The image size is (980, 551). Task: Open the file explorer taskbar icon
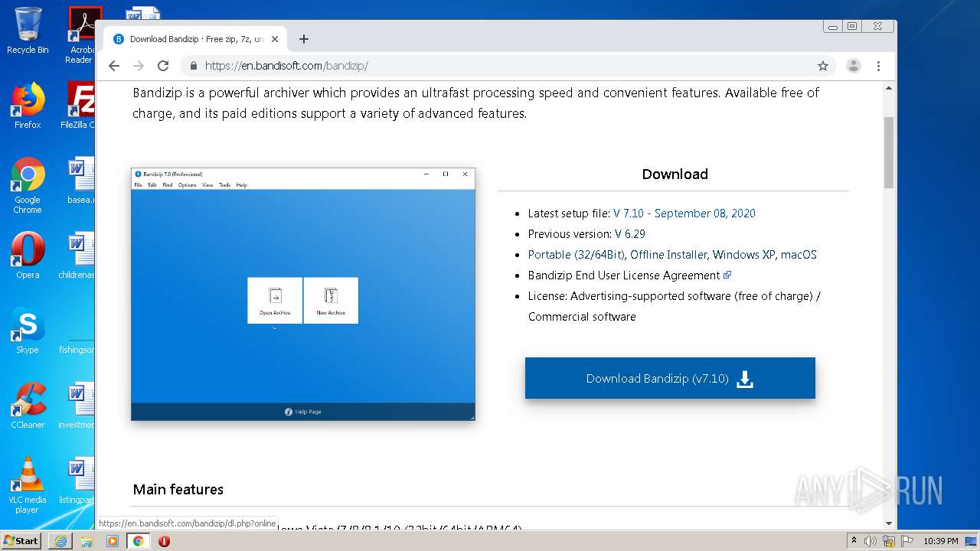87,541
